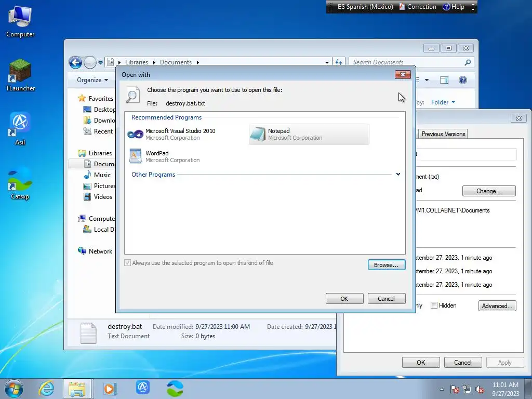Click the file name field in Properties

click(465, 154)
